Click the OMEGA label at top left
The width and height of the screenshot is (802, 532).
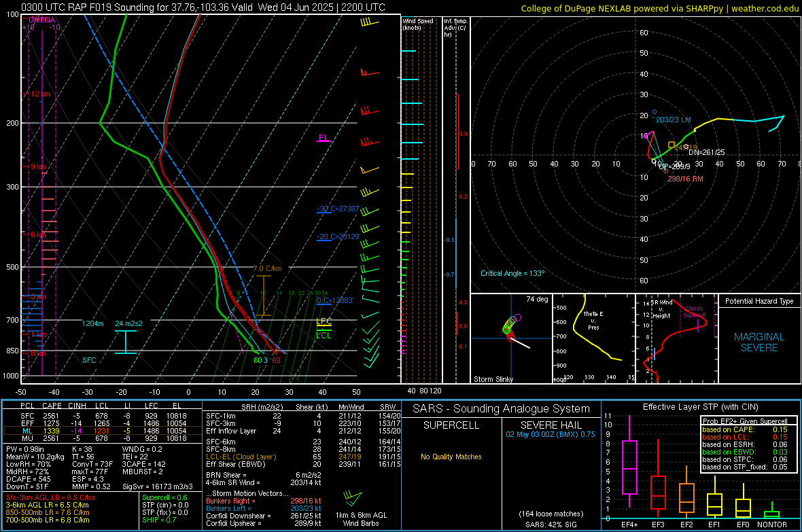(x=42, y=20)
